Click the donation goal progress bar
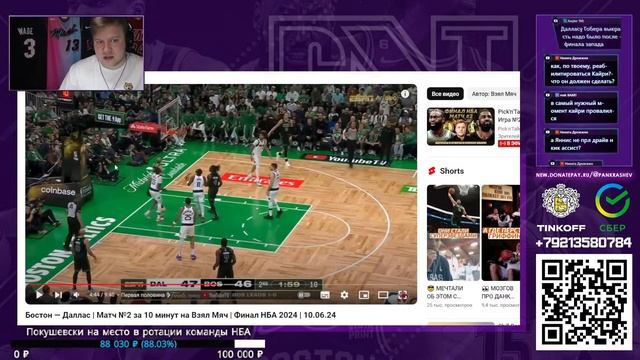This screenshot has height=360, width=640. click(x=138, y=344)
